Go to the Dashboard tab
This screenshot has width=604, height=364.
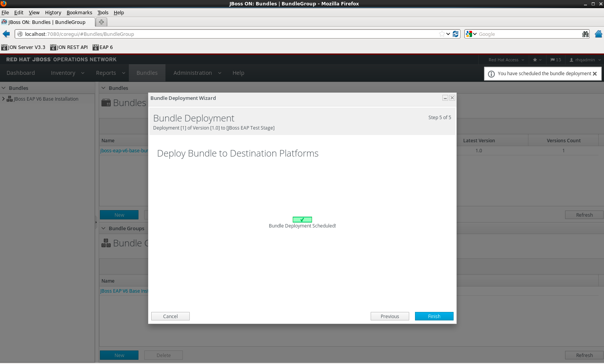pyautogui.click(x=21, y=73)
